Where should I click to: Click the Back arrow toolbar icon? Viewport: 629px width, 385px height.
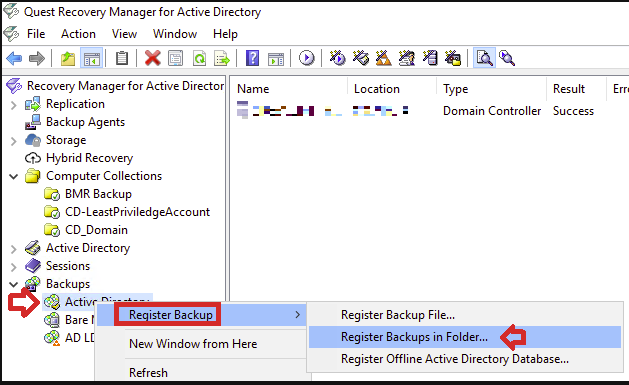coord(14,59)
